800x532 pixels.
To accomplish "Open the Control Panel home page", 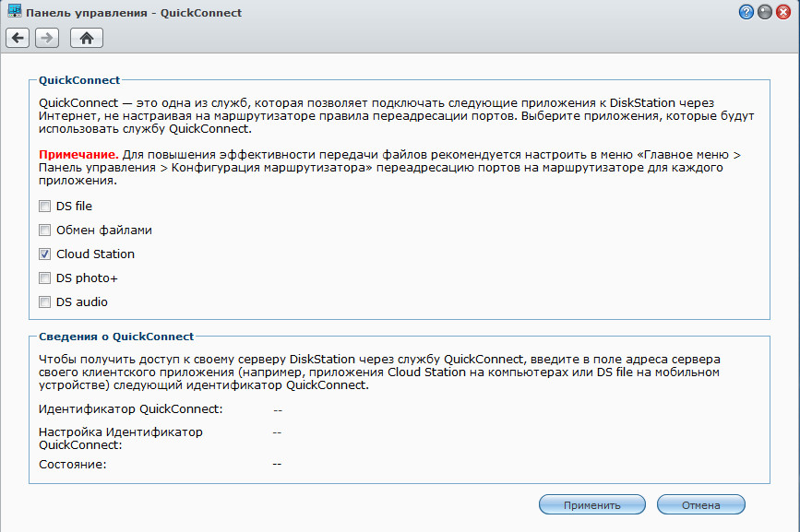I will pyautogui.click(x=87, y=38).
